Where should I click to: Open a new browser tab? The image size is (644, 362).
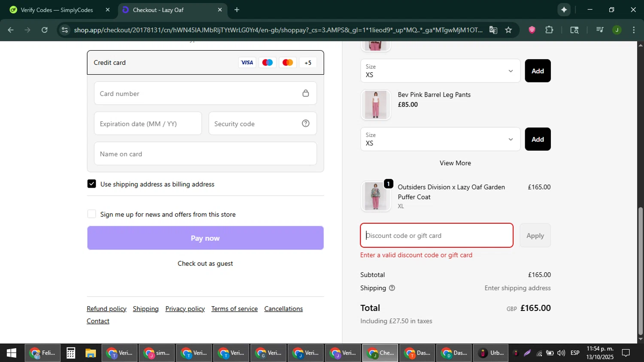click(x=237, y=9)
